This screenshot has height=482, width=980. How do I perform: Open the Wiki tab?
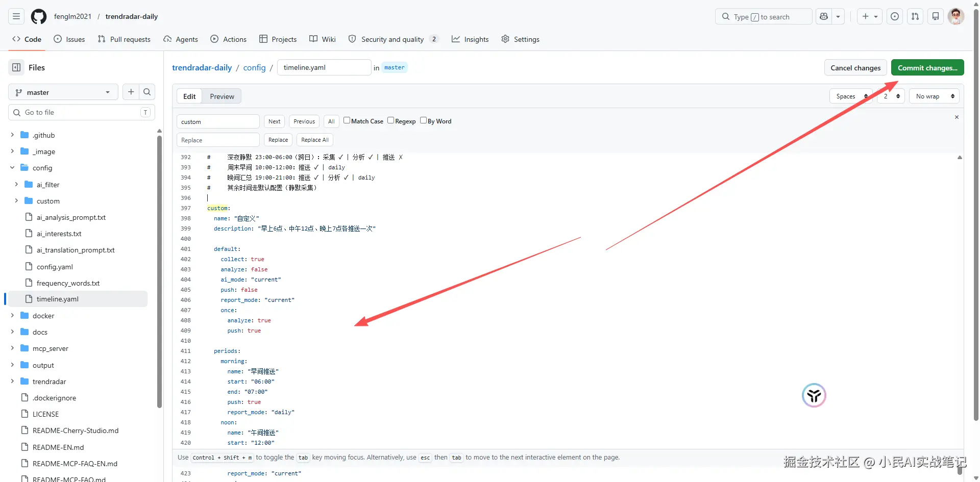[323, 39]
